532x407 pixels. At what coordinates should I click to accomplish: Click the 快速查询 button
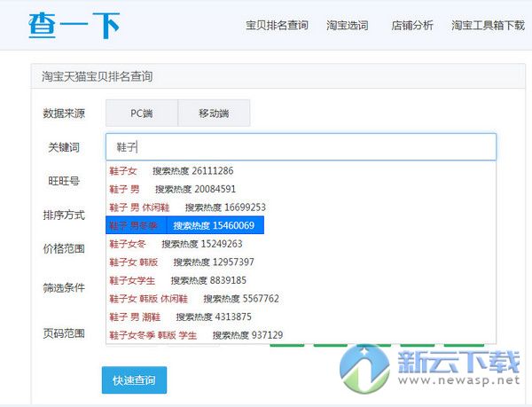(135, 380)
